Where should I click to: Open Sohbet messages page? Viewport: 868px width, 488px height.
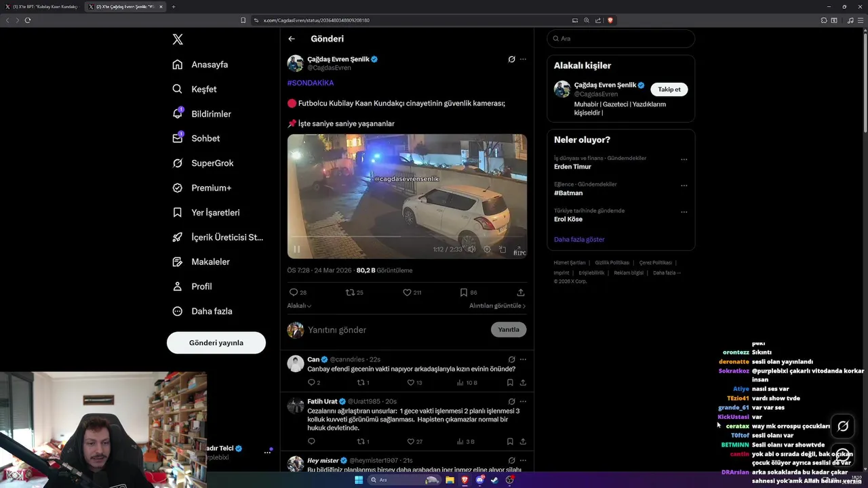[196, 138]
